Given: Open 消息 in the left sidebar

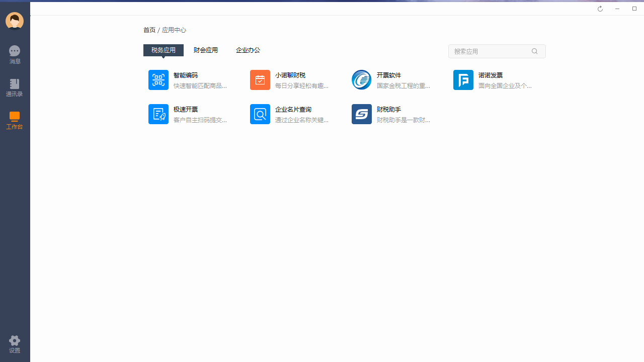Looking at the screenshot, I should coord(14,54).
